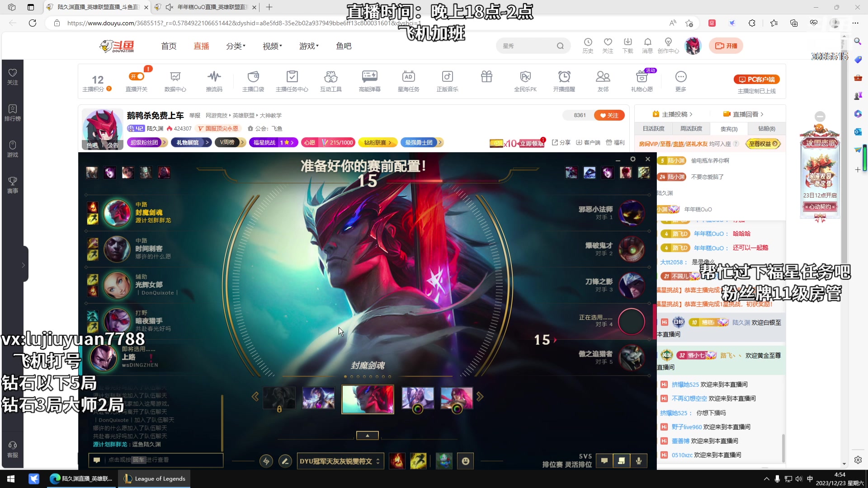Open 互动工具 interactive tools
Viewport: 868px width, 488px height.
(x=331, y=81)
